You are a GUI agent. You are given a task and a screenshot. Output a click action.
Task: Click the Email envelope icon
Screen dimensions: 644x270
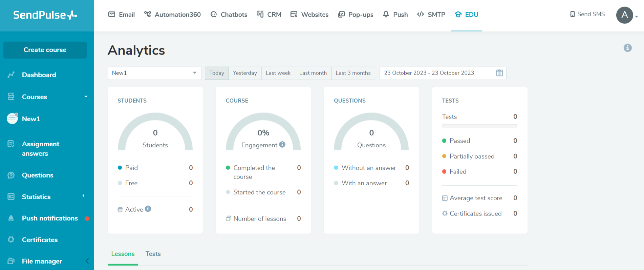pos(112,14)
